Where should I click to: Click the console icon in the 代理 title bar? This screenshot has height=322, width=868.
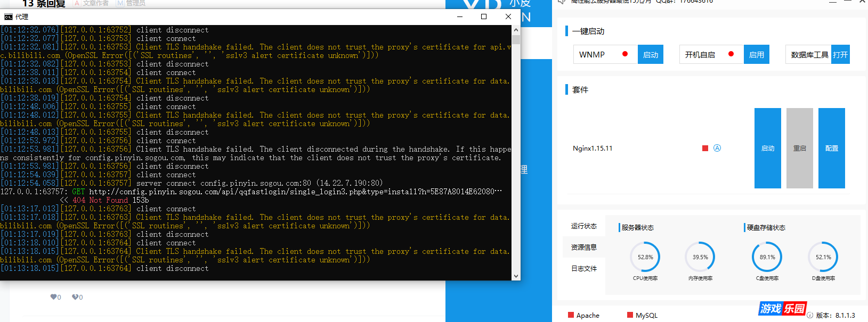click(x=8, y=17)
